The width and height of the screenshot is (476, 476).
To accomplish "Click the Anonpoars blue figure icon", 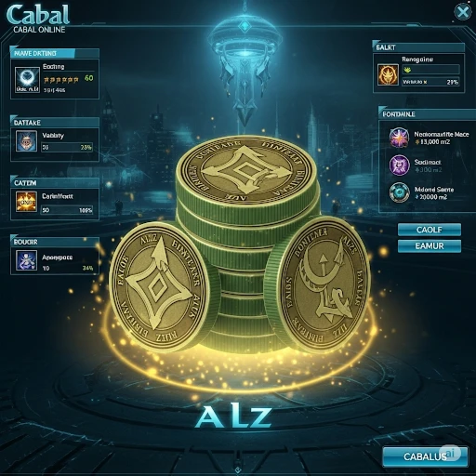I will pos(26,260).
